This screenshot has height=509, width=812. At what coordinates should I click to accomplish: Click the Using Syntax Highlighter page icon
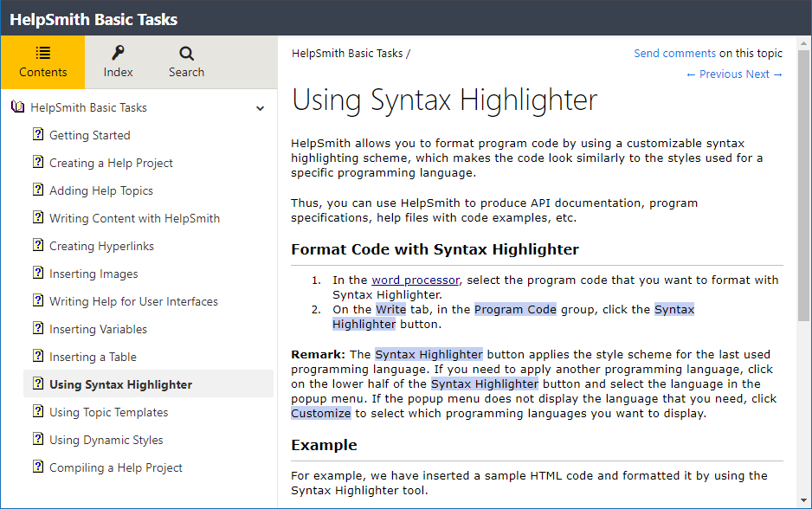coord(38,383)
